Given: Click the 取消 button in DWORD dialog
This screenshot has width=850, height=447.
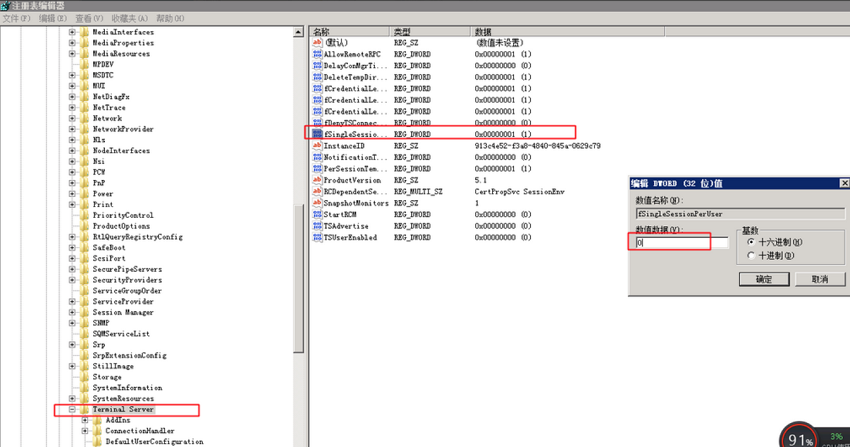Looking at the screenshot, I should click(x=820, y=279).
